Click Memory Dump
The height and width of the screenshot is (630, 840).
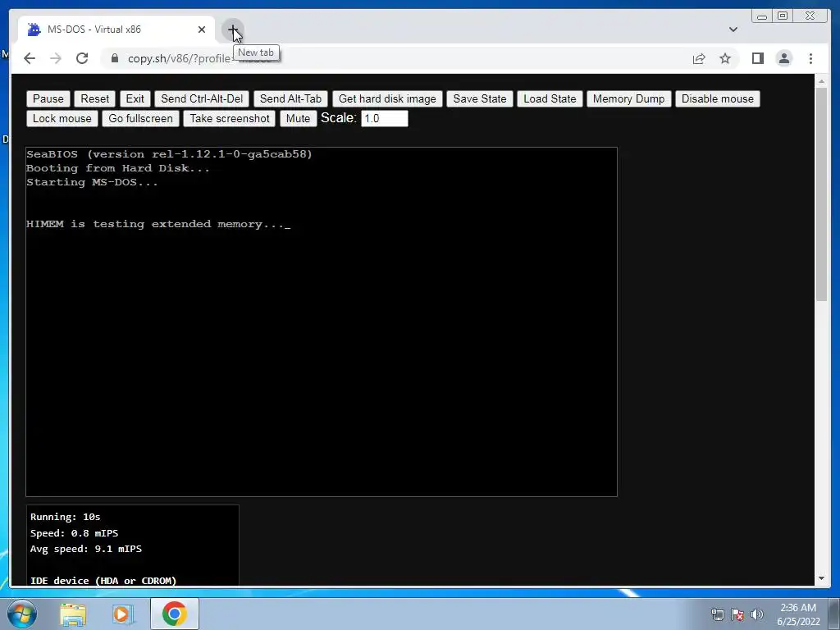(628, 98)
